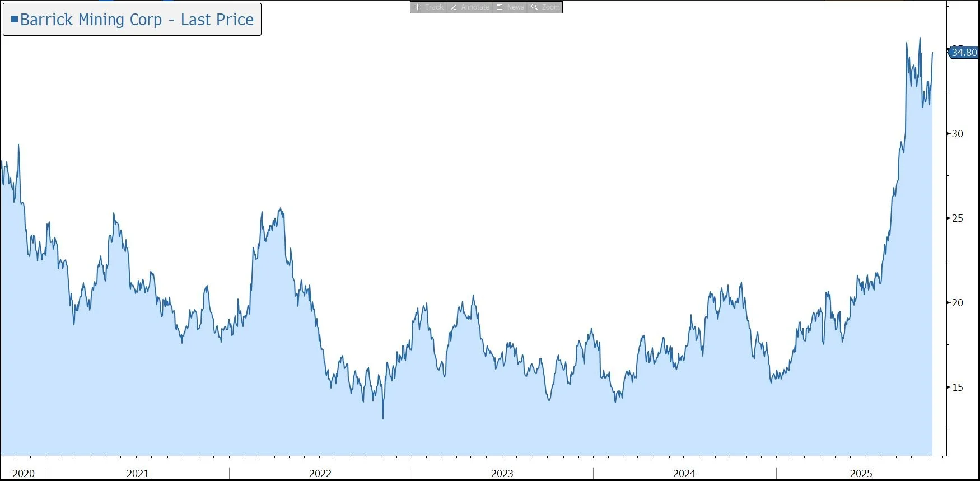This screenshot has height=481, width=980.
Task: Select the 34.80 last price tag
Action: pos(963,52)
